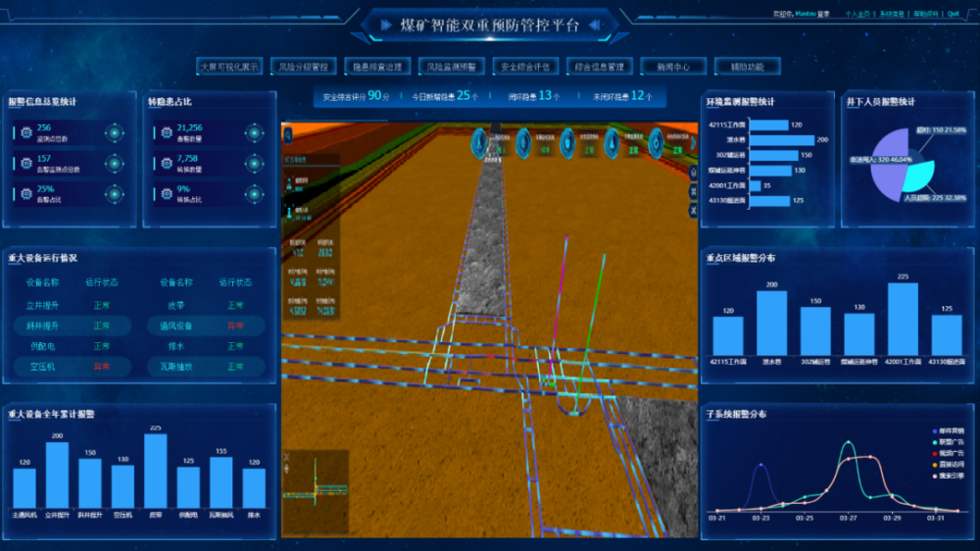Click the minimap thumbnail in 3D view corner
This screenshot has height=551, width=980.
316,477
